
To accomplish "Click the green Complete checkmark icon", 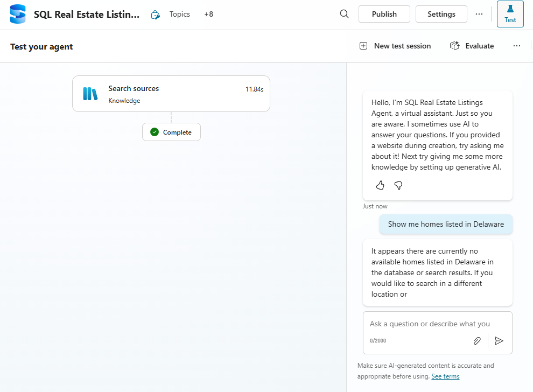I will click(155, 132).
